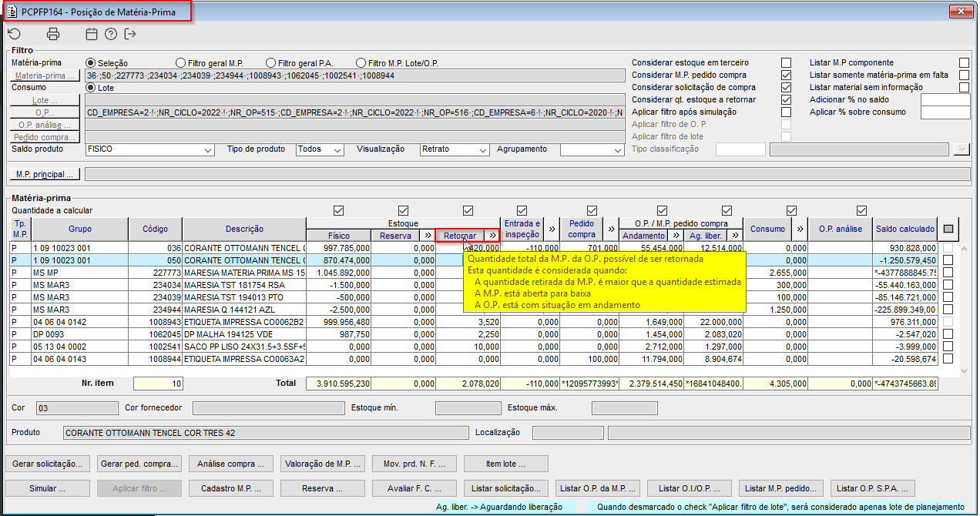Click the help question mark icon
Image resolution: width=980 pixels, height=516 pixels.
[x=110, y=34]
